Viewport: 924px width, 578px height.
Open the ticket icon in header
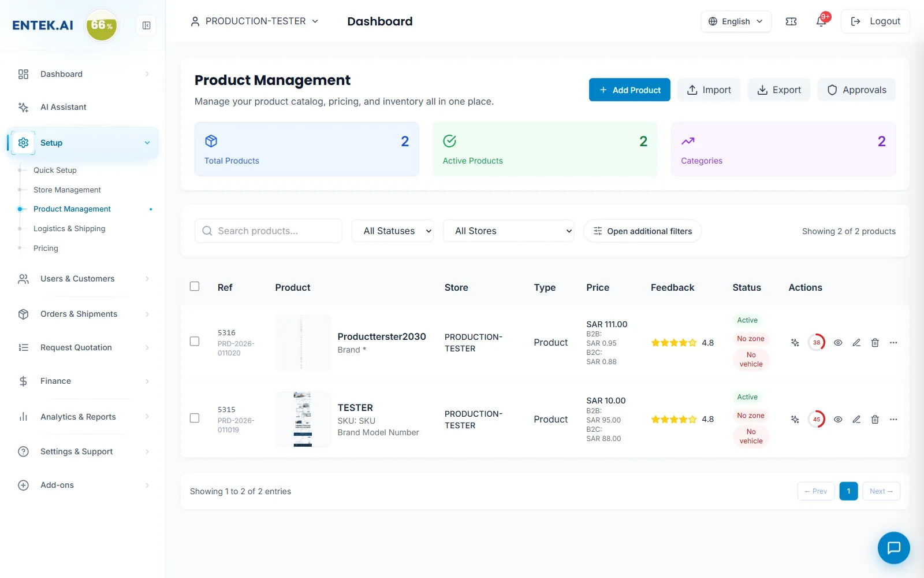click(791, 21)
